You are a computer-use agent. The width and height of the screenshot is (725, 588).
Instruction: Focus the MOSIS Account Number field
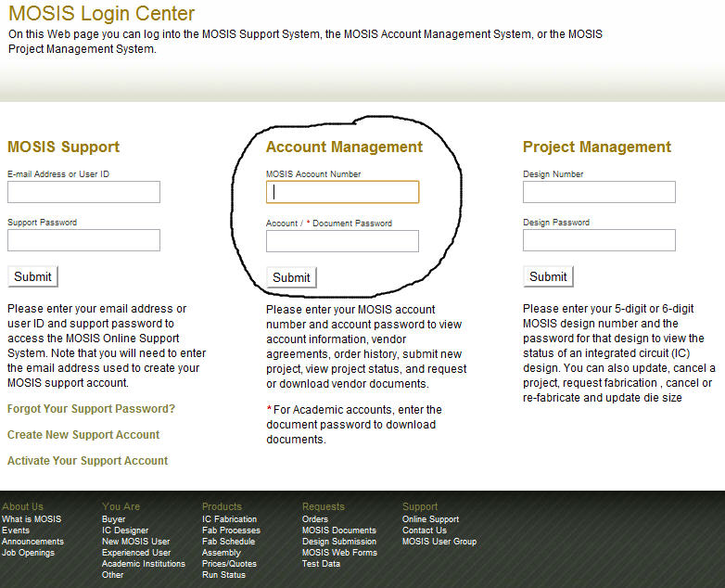click(343, 192)
